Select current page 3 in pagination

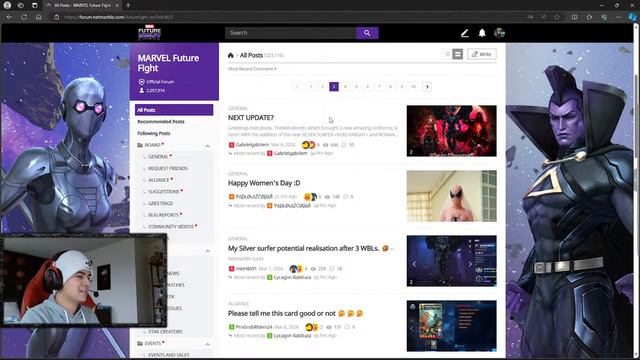click(x=334, y=87)
